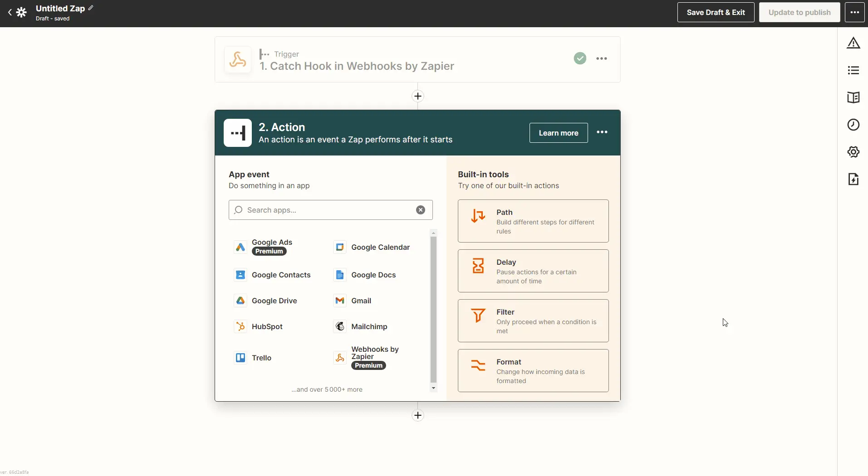868x476 pixels.
Task: Choose Webhooks by Zapier app
Action: pyautogui.click(x=366, y=358)
